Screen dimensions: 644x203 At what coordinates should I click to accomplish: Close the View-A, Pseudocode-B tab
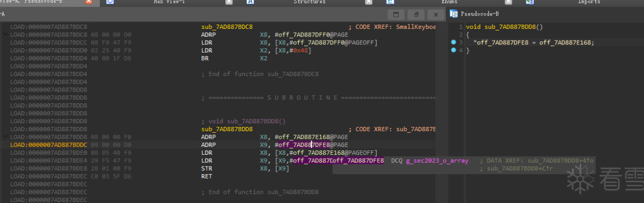89,2
